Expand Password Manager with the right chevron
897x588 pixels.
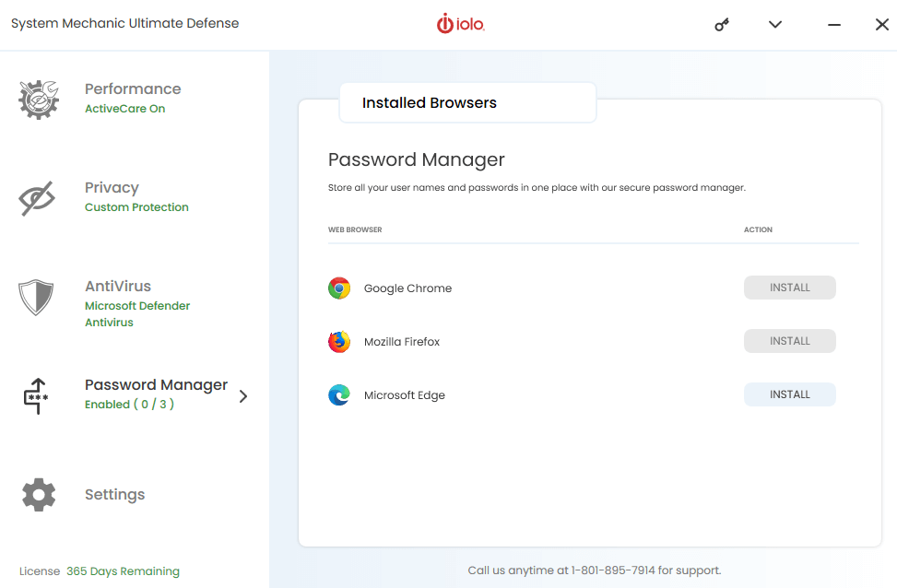(x=243, y=396)
